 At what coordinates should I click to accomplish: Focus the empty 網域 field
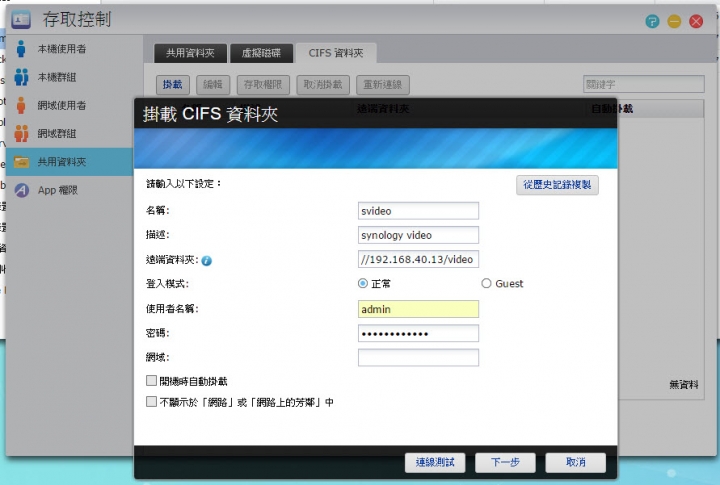(418, 357)
